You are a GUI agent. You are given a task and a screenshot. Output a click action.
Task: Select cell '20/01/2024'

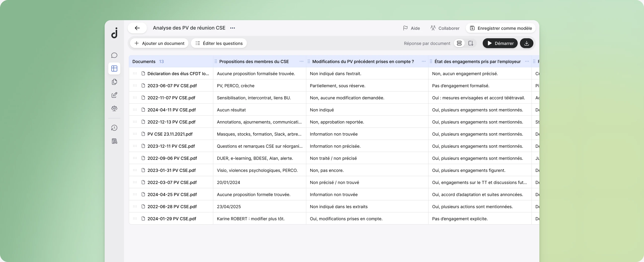pyautogui.click(x=260, y=182)
